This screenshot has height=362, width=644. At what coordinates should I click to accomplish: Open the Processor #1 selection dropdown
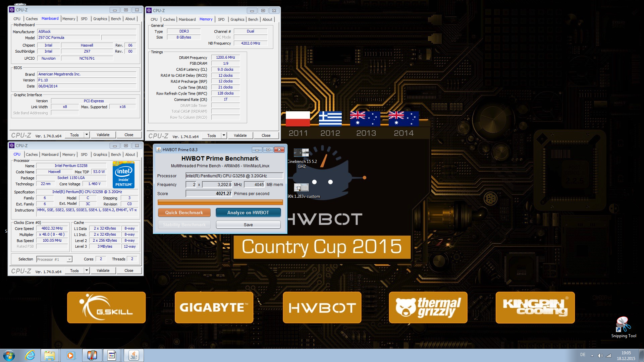[x=54, y=259]
